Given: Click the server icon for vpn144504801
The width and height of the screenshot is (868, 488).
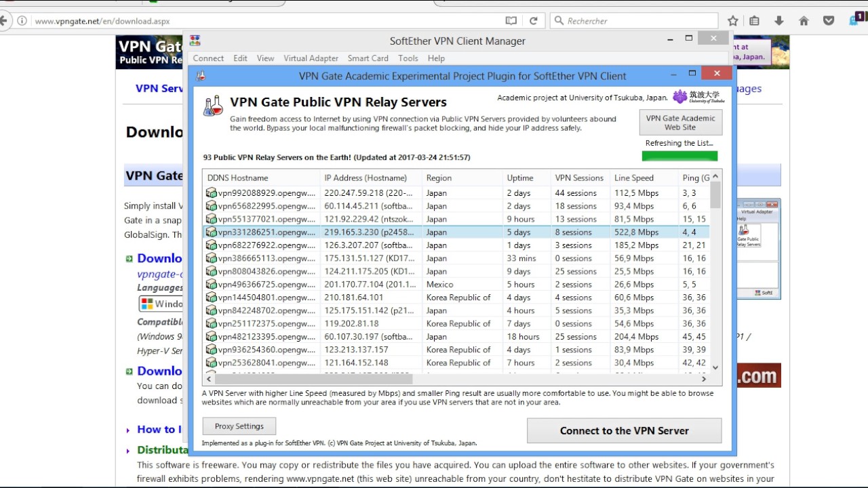Looking at the screenshot, I should click(x=212, y=298).
